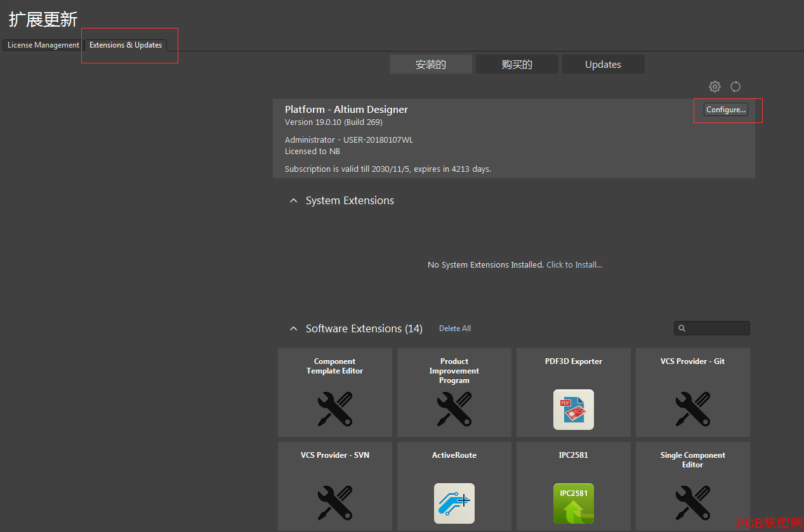Switch to License Management tab

43,45
